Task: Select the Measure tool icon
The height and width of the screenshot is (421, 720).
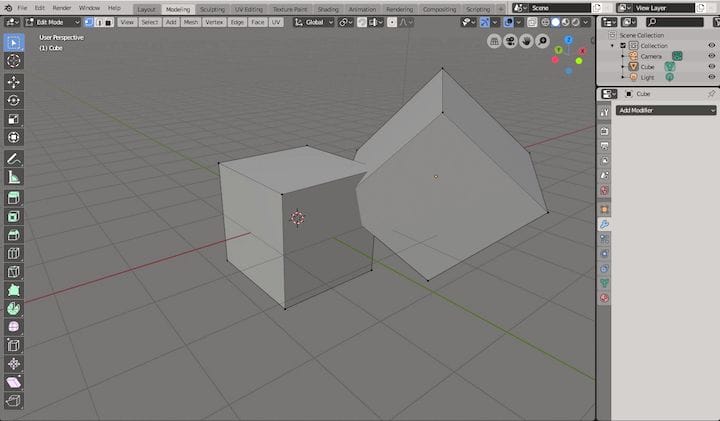Action: point(14,177)
